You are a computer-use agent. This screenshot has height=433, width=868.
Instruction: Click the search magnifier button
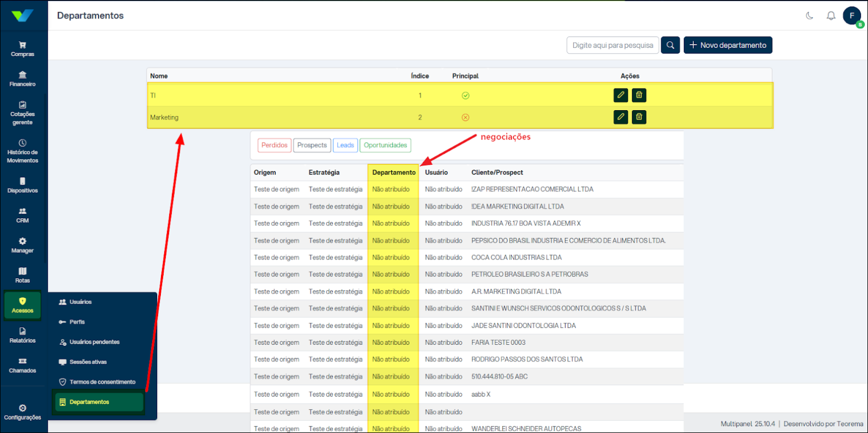670,45
